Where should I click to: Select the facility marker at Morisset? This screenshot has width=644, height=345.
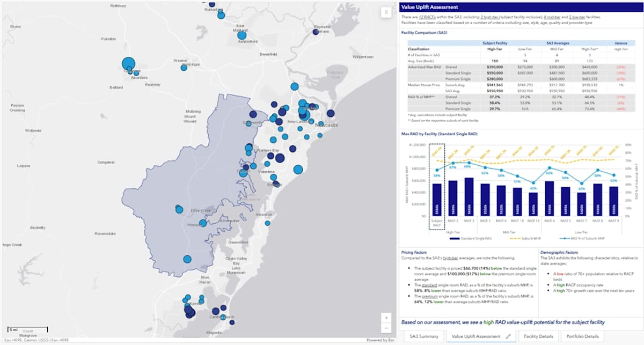coord(203,223)
